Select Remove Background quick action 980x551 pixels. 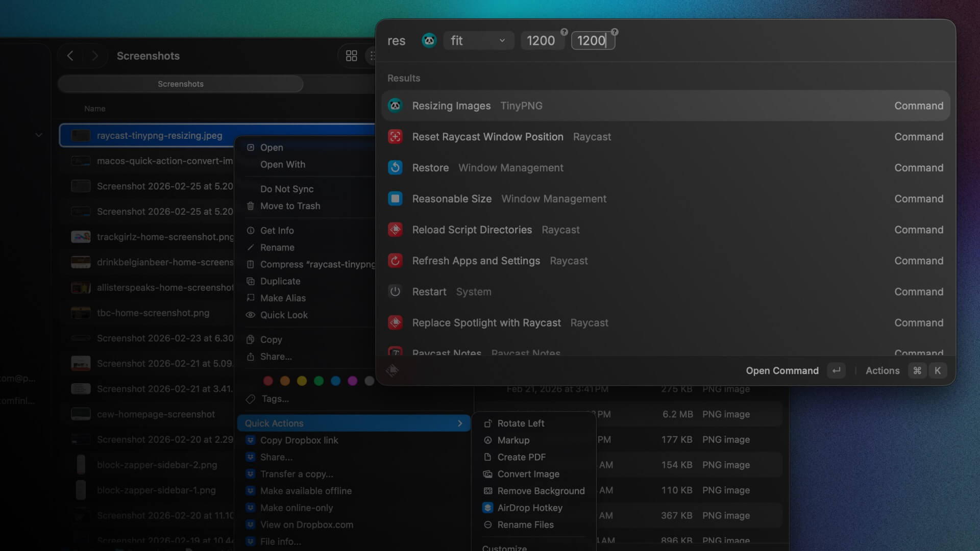(x=541, y=491)
